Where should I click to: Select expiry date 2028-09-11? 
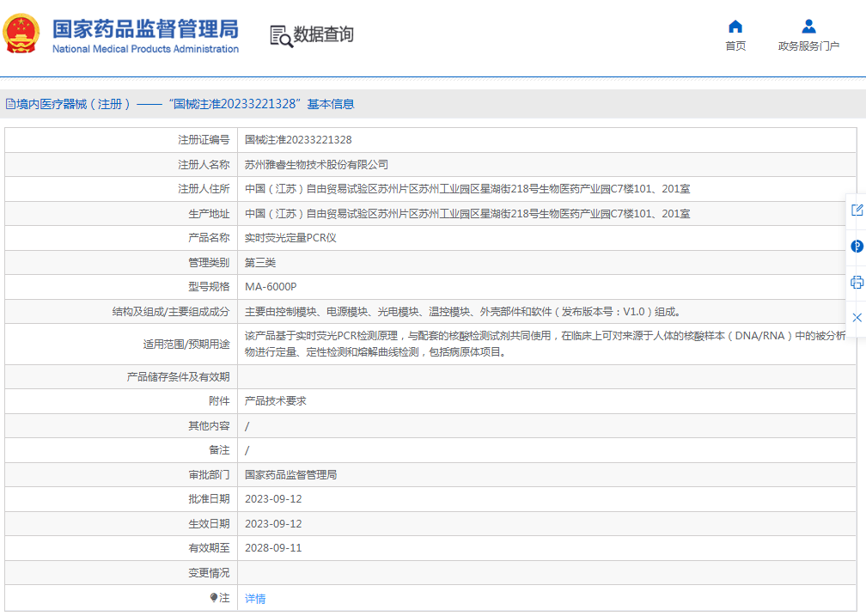273,548
